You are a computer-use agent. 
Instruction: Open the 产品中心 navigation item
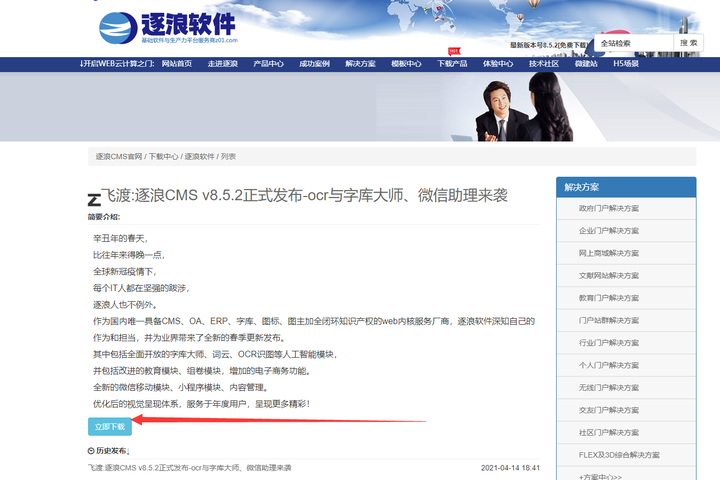pyautogui.click(x=269, y=64)
